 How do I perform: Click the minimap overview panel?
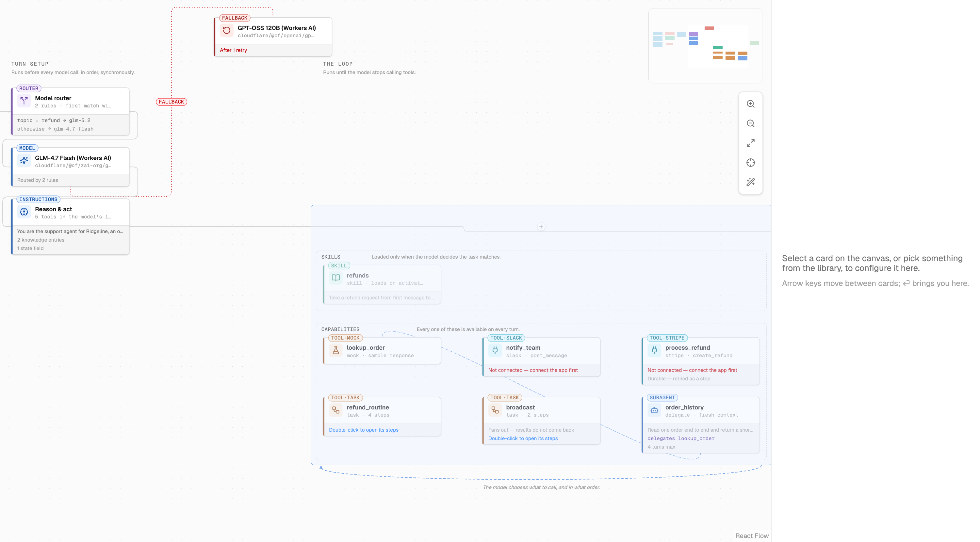pos(705,46)
